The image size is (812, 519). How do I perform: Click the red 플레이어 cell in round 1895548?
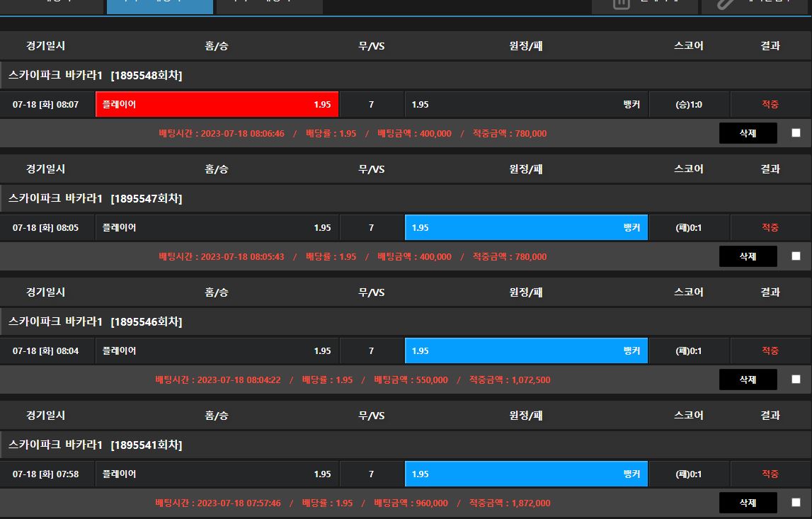[217, 105]
